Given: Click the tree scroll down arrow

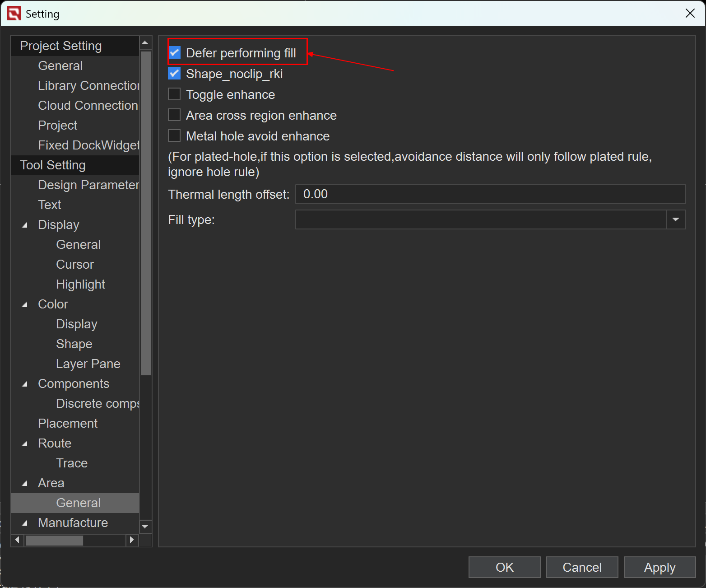Looking at the screenshot, I should tap(145, 527).
